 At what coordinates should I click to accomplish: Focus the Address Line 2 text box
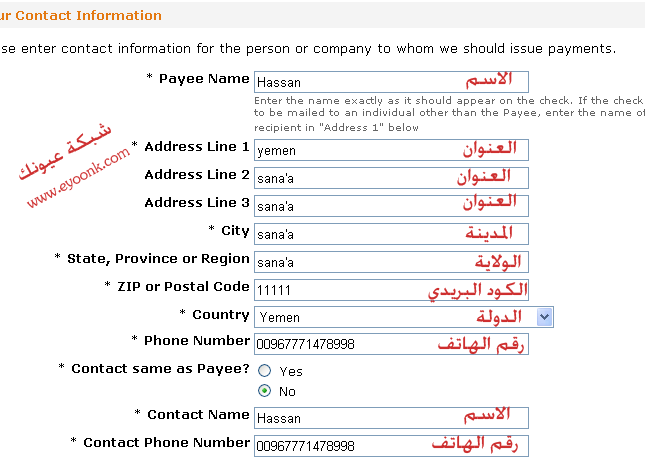click(391, 178)
